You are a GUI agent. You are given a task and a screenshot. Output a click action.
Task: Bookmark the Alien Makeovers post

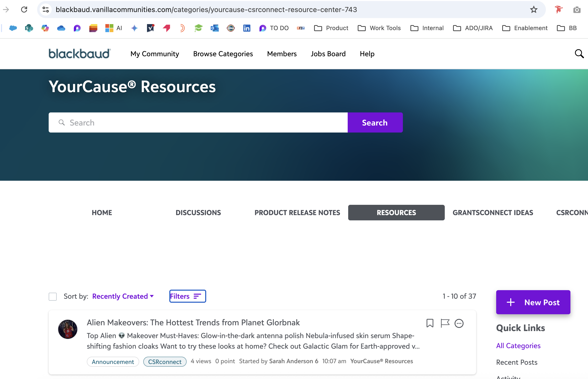[x=430, y=323]
